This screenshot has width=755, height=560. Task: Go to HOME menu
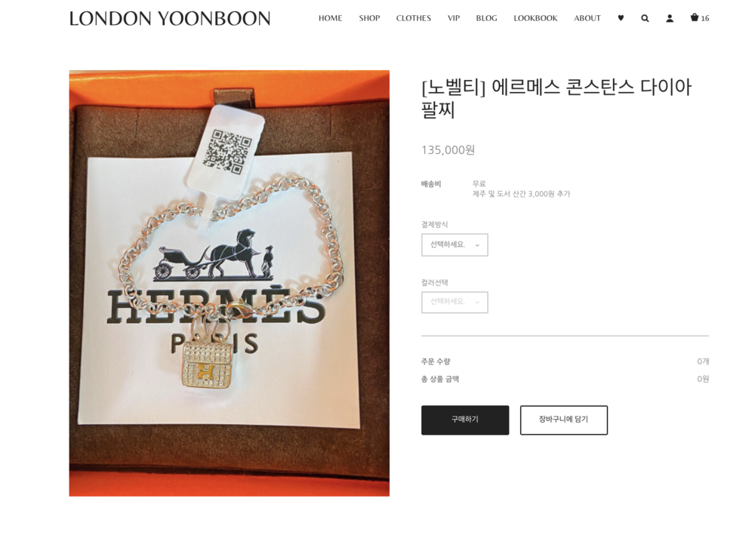click(331, 18)
